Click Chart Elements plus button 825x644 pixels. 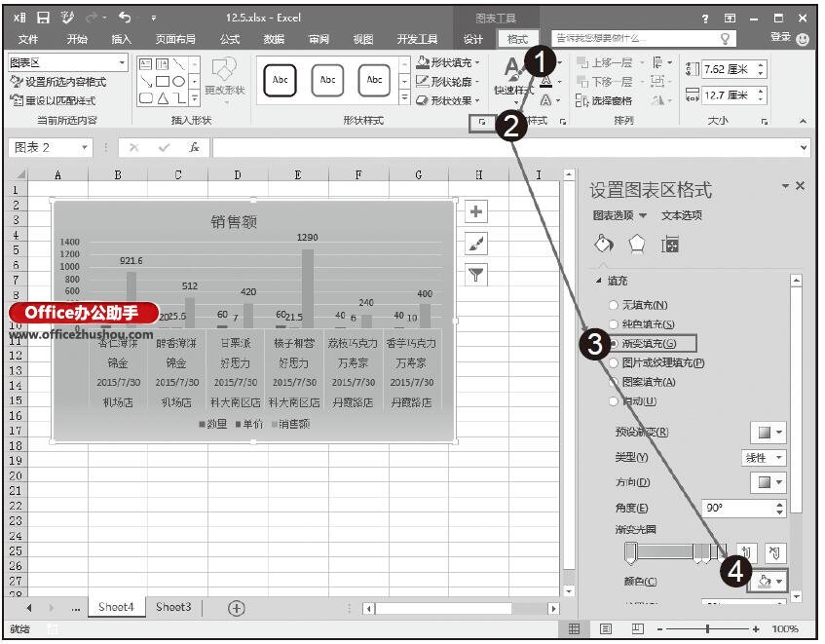(476, 211)
